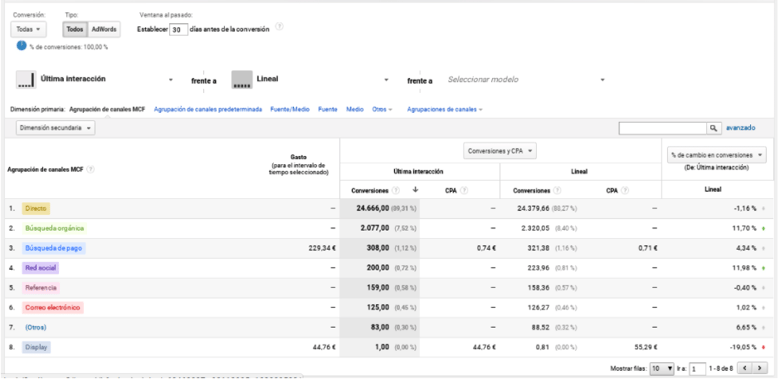Image resolution: width=780 pixels, height=379 pixels.
Task: Open the 'Mostrar filas' rows dropdown
Action: [662, 369]
